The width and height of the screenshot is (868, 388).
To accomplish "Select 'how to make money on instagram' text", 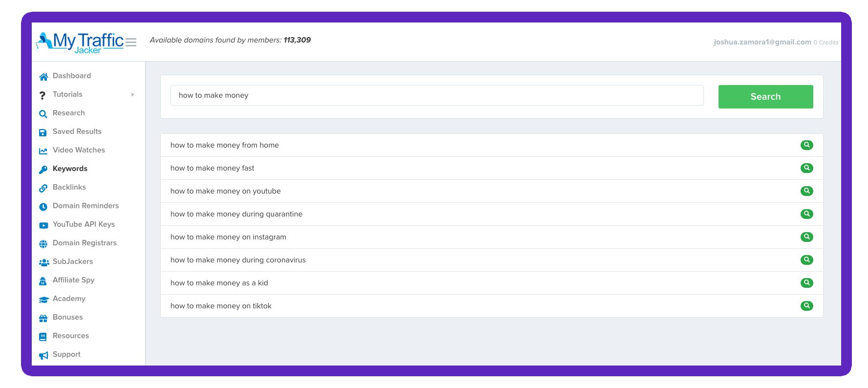I will (228, 237).
